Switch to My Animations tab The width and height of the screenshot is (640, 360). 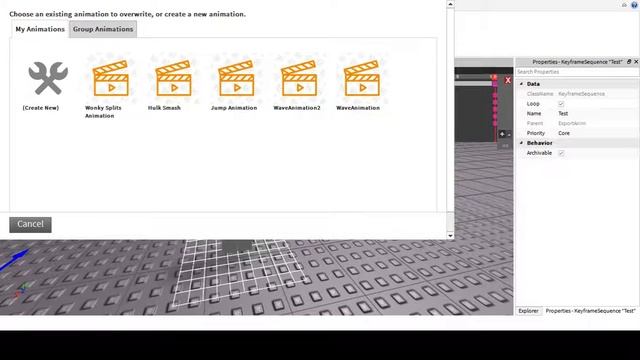point(40,29)
